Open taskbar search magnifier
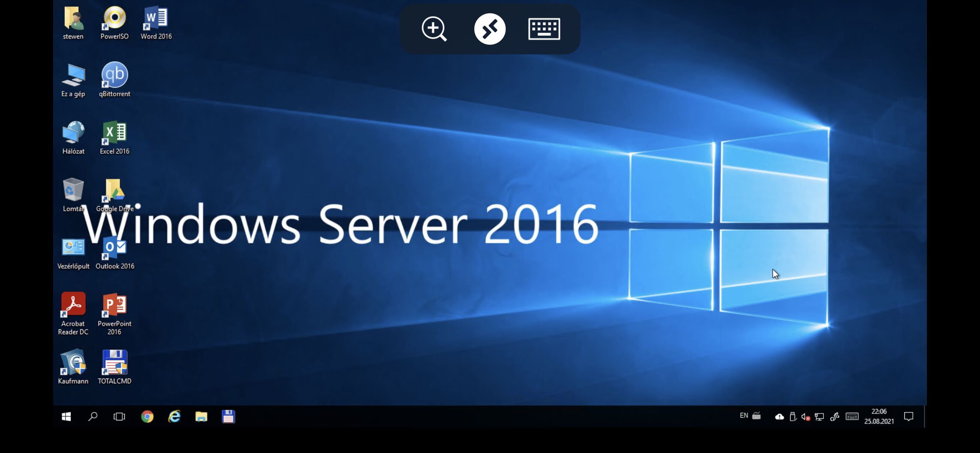The height and width of the screenshot is (453, 980). pos(93,417)
